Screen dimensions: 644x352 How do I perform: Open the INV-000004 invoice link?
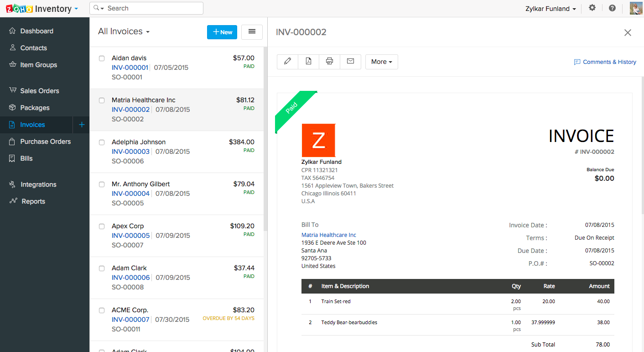[130, 194]
